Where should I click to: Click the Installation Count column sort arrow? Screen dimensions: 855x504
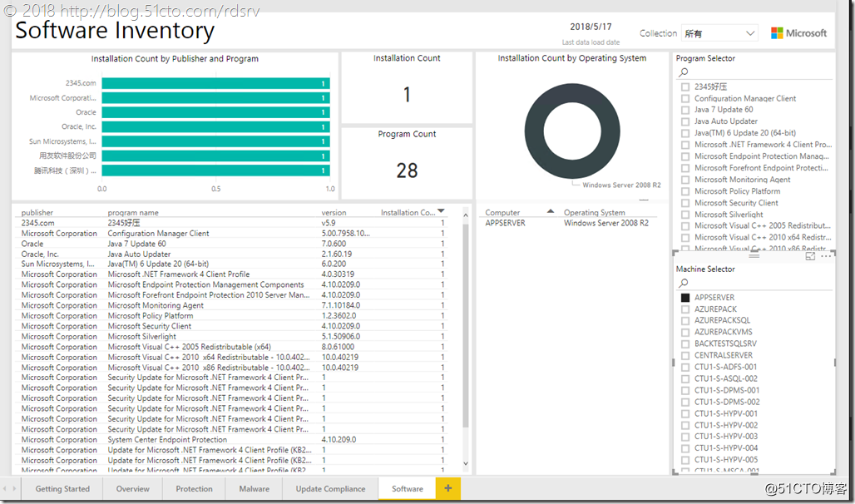441,211
